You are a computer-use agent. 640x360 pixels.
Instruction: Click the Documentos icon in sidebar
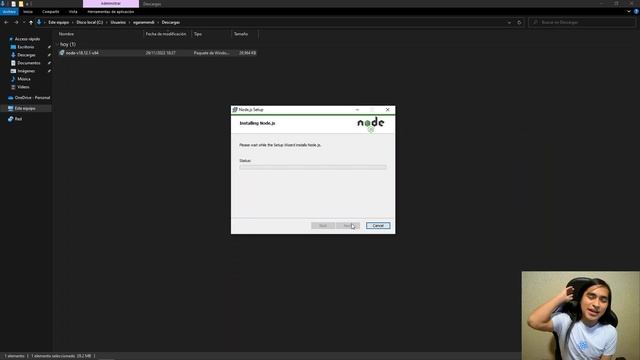[x=13, y=63]
